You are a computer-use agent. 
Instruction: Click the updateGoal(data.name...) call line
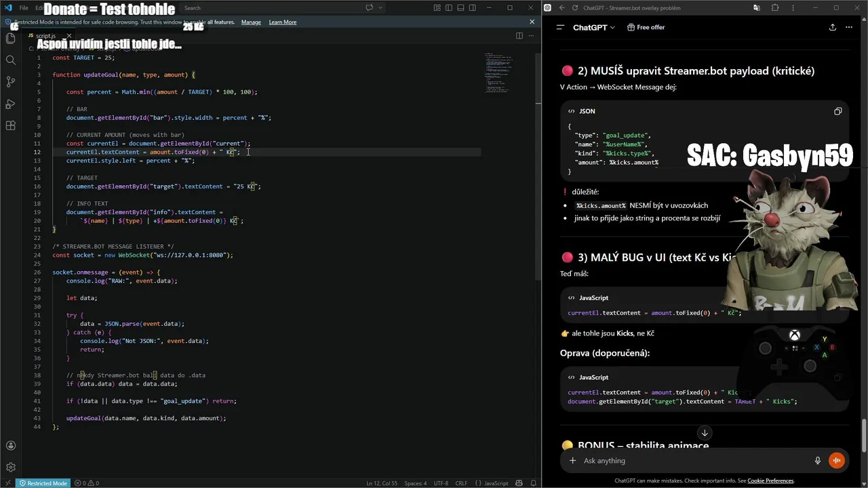coord(146,418)
